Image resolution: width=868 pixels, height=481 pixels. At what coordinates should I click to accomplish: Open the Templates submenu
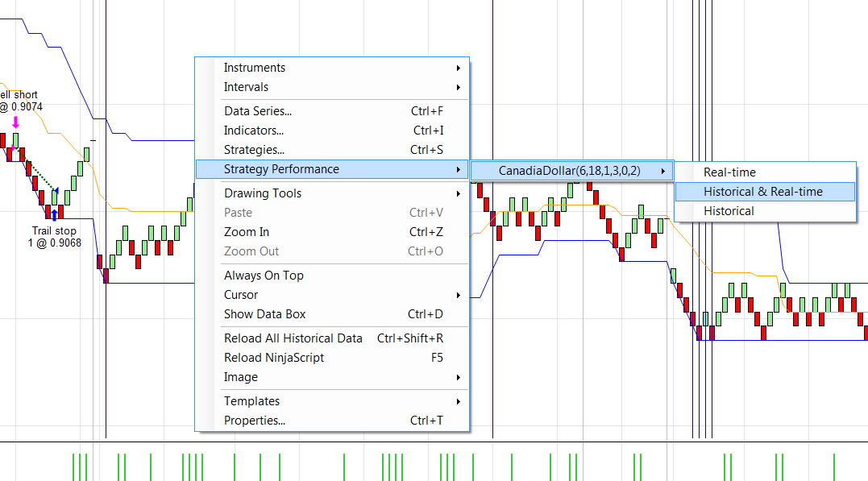251,401
